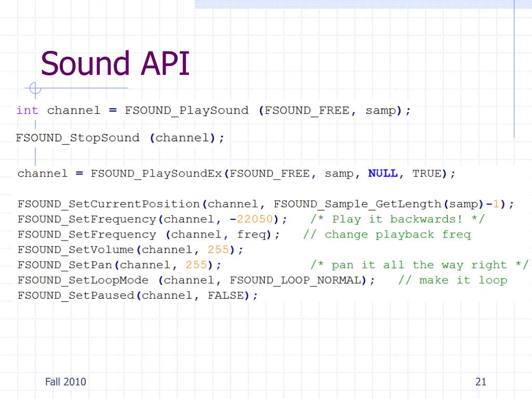Click the 'int' keyword in first code line
This screenshot has width=532, height=399.
click(x=27, y=110)
